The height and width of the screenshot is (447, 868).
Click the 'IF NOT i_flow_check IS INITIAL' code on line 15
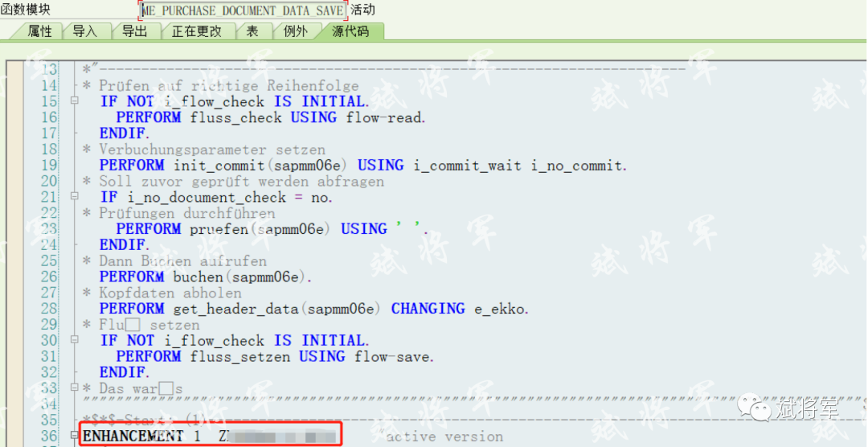[235, 102]
